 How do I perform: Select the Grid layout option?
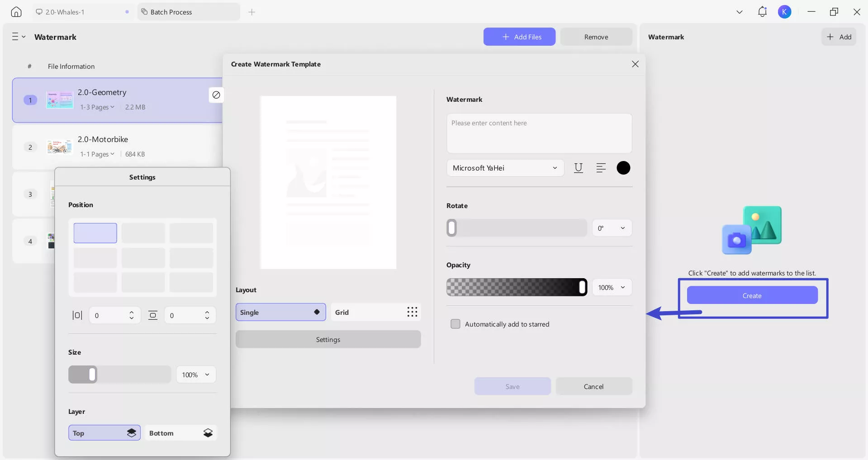coord(375,312)
